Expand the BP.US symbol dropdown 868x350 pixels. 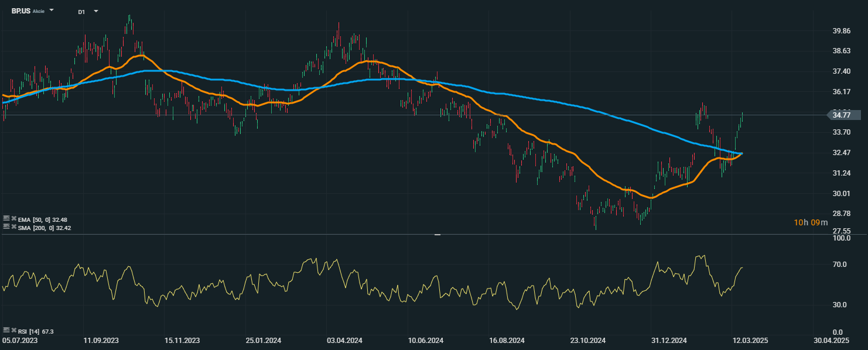point(52,11)
